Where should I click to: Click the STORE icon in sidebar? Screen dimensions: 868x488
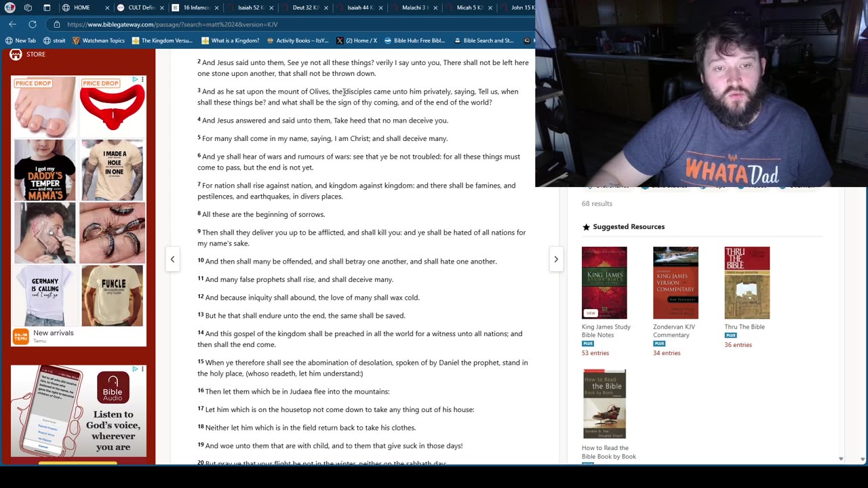(x=16, y=54)
